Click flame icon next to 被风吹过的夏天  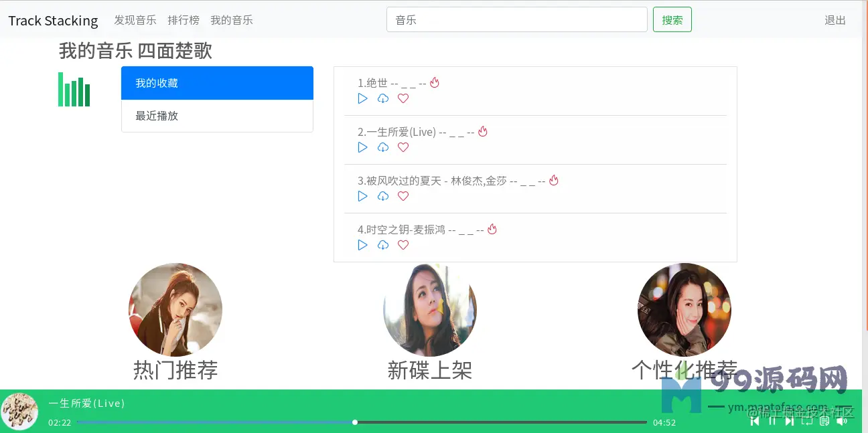(554, 181)
